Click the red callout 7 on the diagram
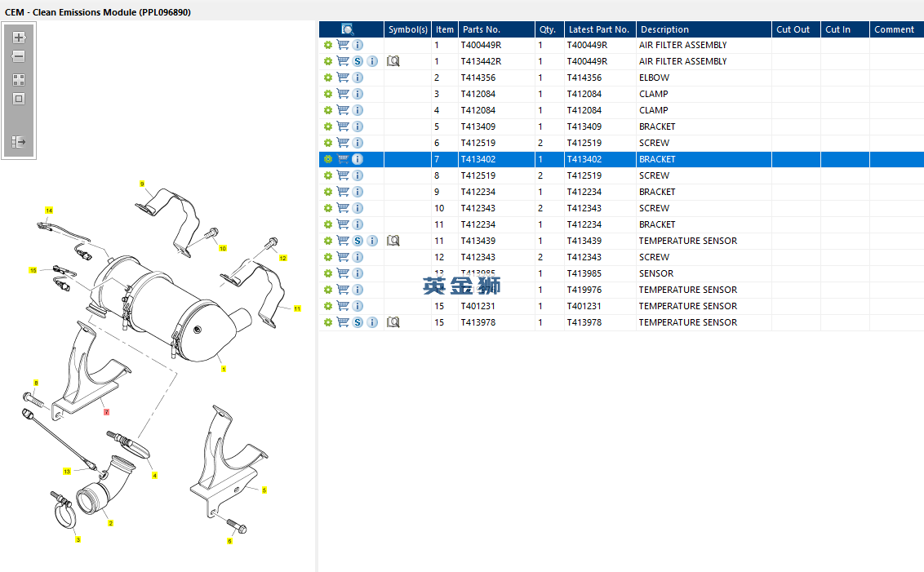Viewport: 924px width, 572px height. (x=107, y=412)
